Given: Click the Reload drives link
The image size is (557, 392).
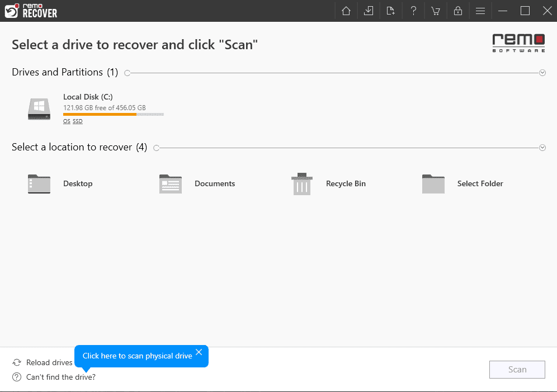Looking at the screenshot, I should coord(49,362).
